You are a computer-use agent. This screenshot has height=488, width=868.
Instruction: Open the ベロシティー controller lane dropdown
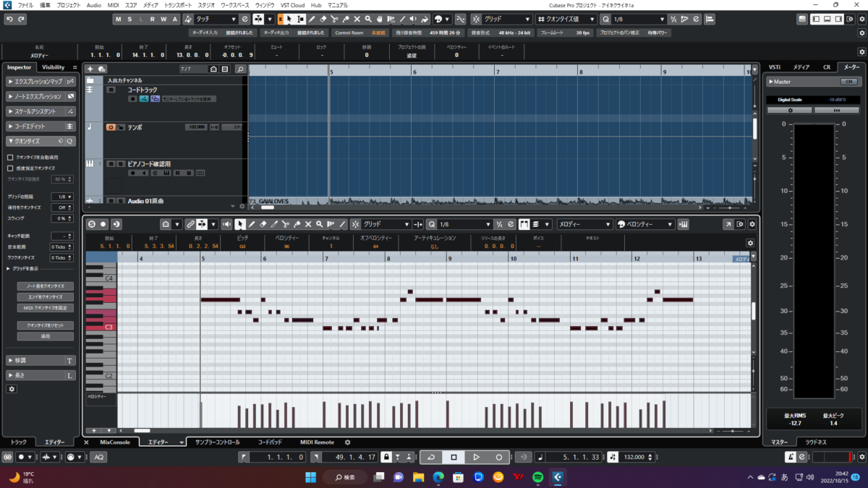646,224
